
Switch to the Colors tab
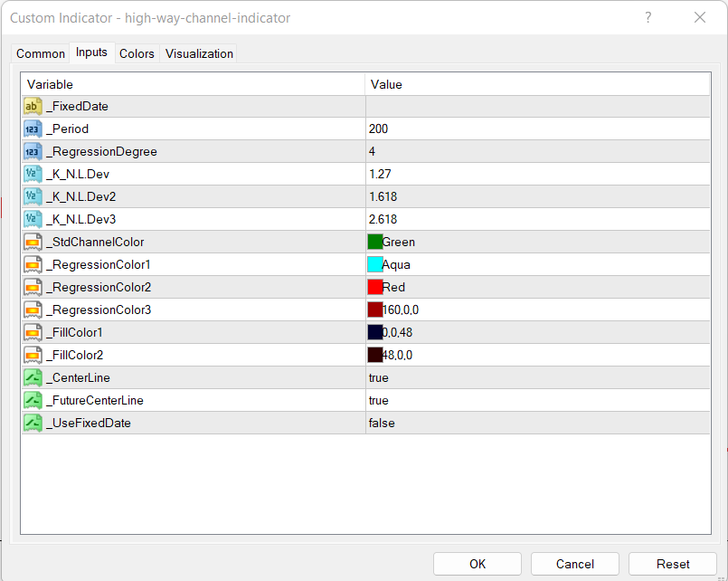coord(137,53)
